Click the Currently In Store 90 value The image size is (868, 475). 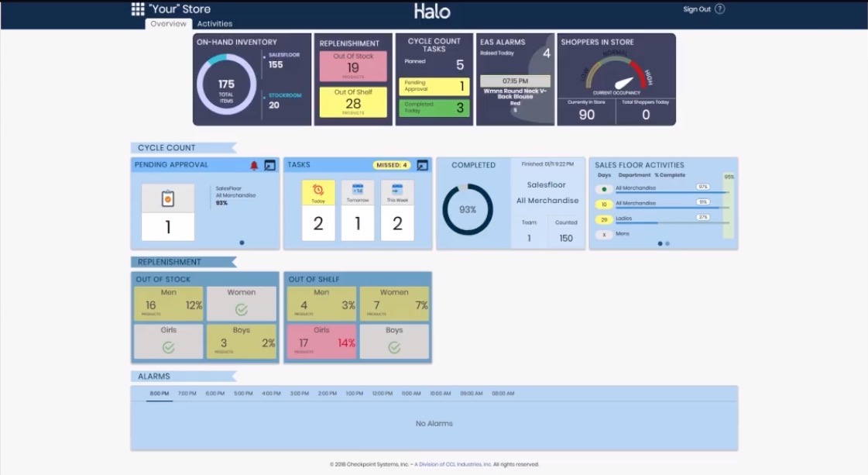[587, 115]
